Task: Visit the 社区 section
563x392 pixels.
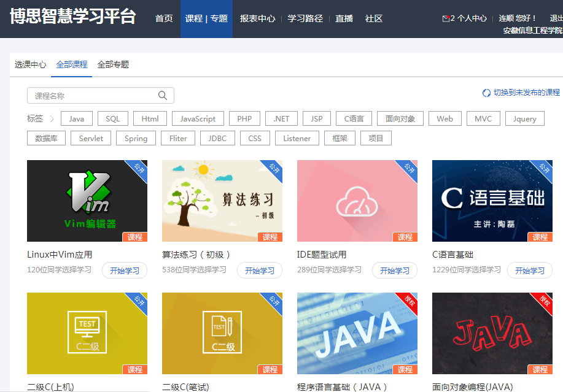Action: pos(373,18)
